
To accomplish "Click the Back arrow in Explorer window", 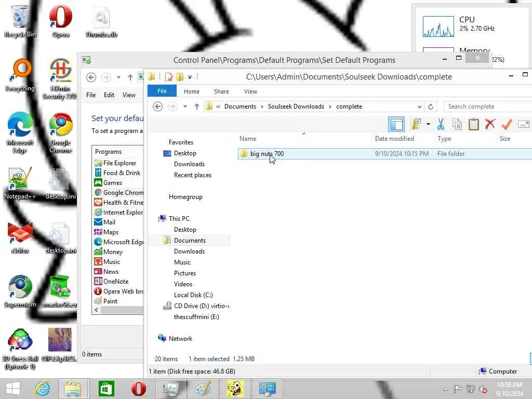I will click(x=158, y=107).
